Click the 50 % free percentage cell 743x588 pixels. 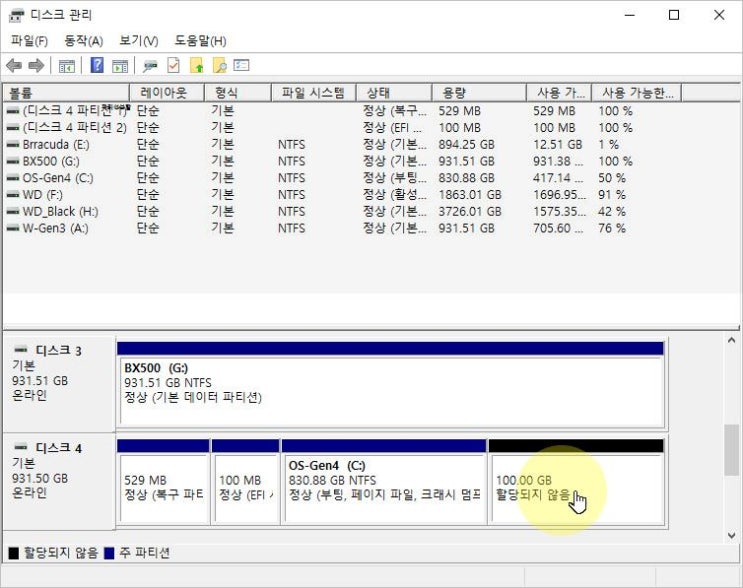pos(612,178)
